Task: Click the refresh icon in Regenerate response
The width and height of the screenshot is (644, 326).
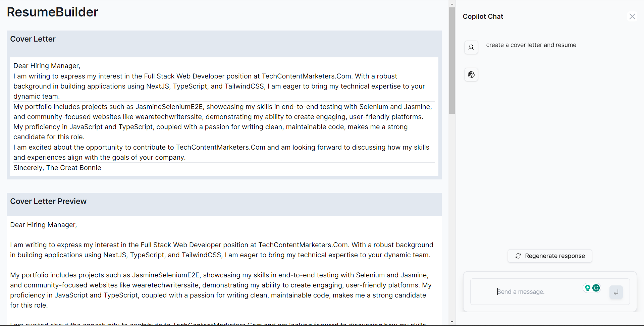Action: pos(518,256)
